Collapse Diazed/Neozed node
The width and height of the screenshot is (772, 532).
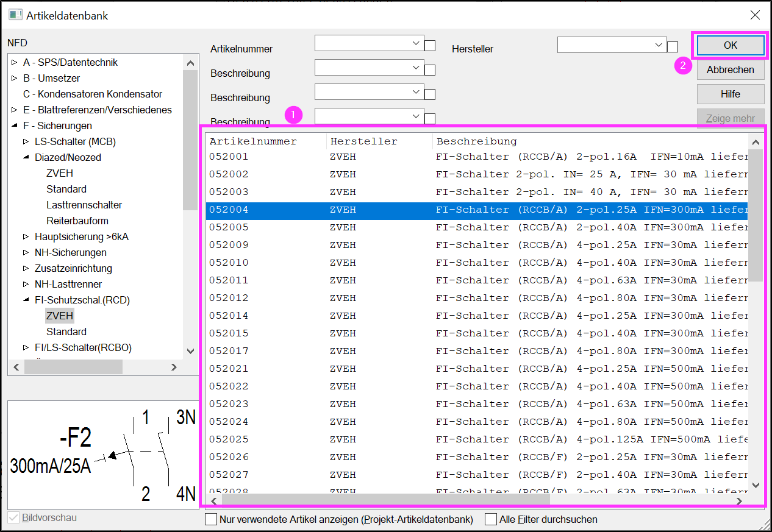point(26,157)
